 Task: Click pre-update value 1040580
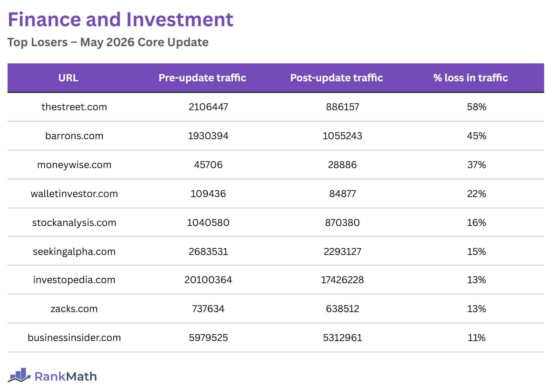208,223
